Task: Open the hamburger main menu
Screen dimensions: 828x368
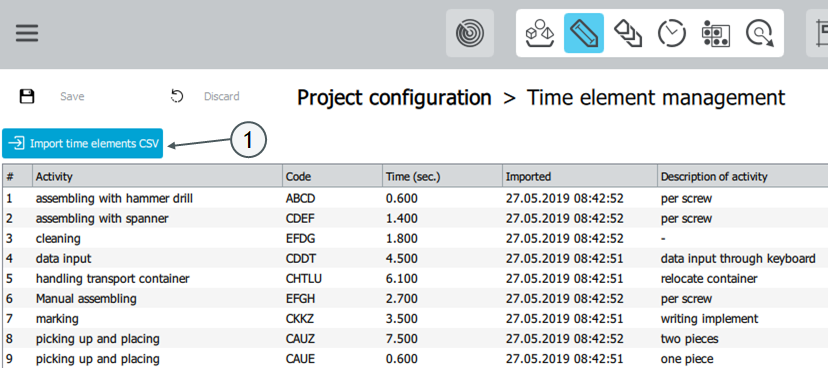Action: pyautogui.click(x=27, y=33)
